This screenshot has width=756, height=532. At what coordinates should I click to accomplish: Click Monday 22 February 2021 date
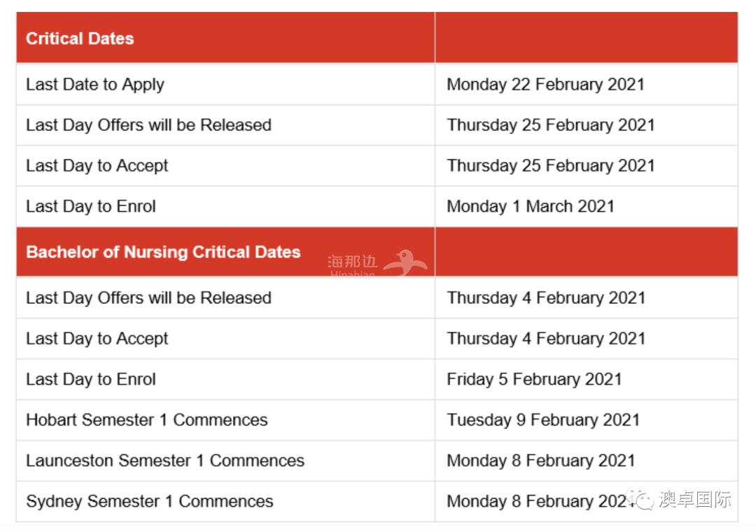tap(545, 85)
